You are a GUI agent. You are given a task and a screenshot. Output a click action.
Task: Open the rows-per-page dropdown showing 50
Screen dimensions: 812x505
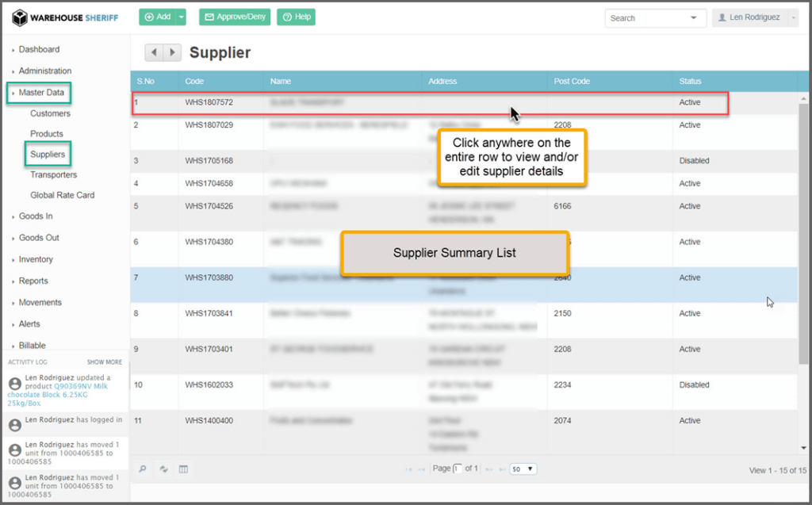coord(523,469)
